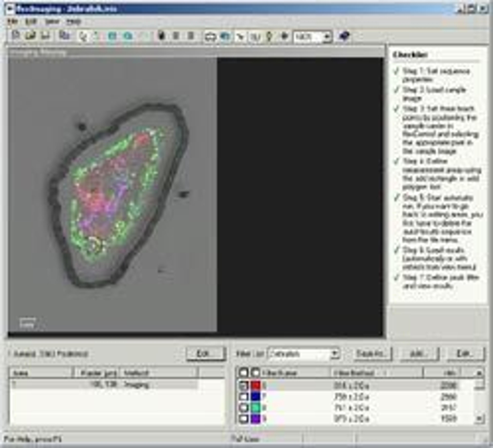
Task: Open the Filter List dropdown
Action: click(335, 354)
